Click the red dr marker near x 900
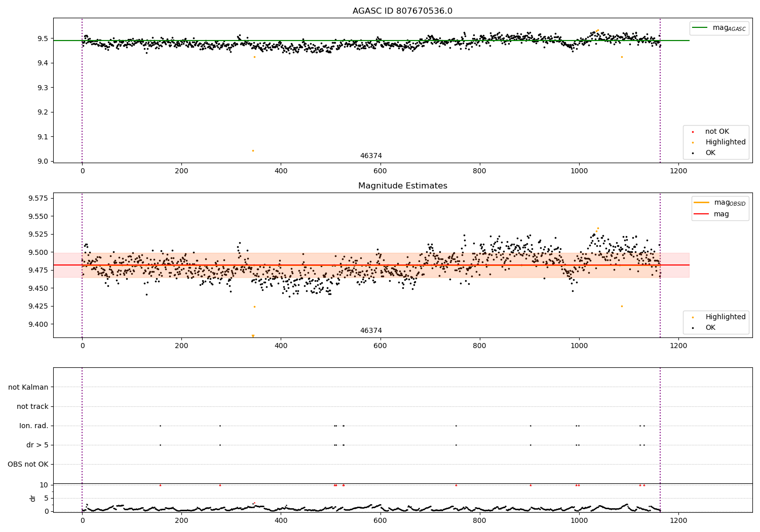Viewport: 760px width, 532px height. pyautogui.click(x=530, y=485)
